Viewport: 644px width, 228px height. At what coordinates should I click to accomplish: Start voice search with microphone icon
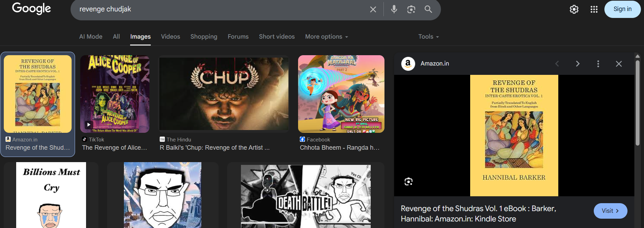394,9
